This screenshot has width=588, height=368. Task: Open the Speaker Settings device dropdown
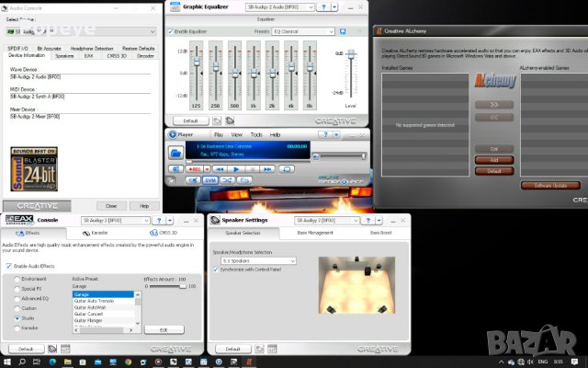click(327, 221)
